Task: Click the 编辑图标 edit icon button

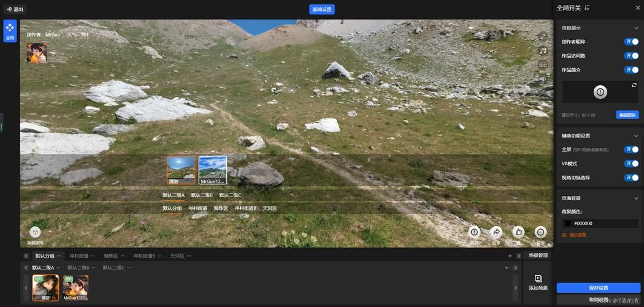Action: [627, 115]
